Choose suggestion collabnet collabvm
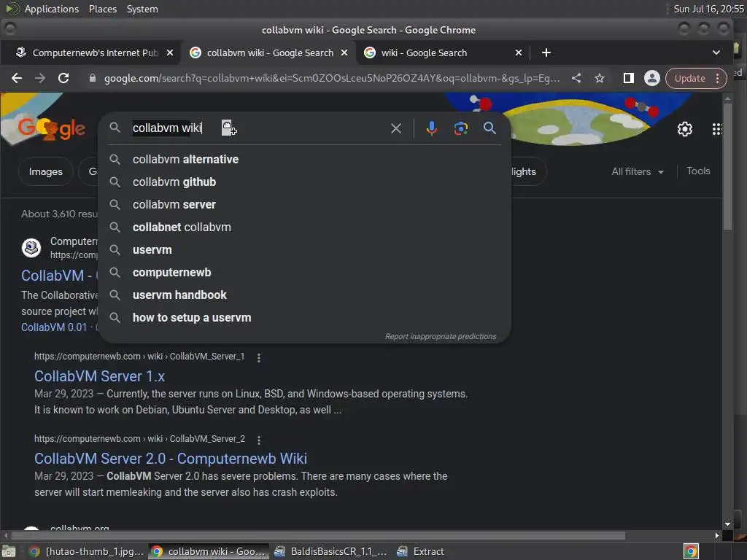 pyautogui.click(x=305, y=227)
